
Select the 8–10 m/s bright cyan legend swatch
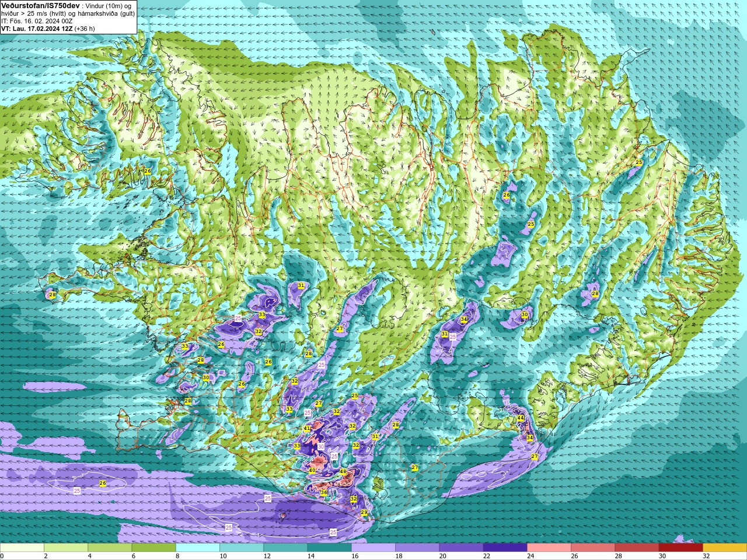[198, 548]
